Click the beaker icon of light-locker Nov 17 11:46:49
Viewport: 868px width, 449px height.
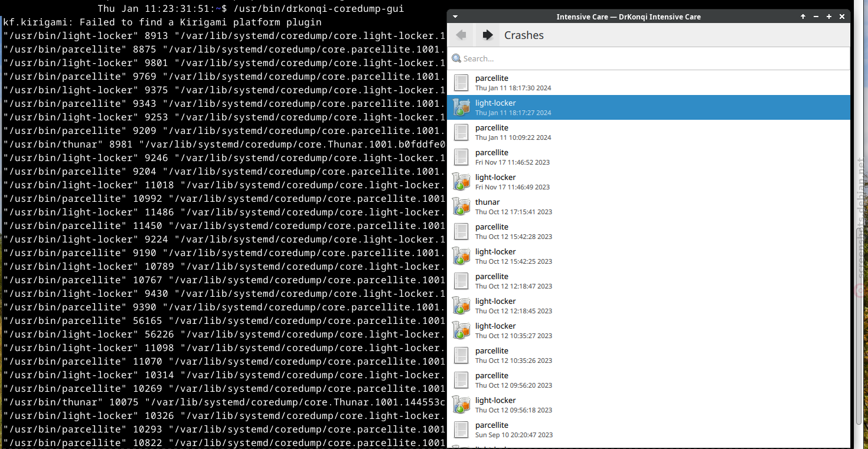point(461,182)
